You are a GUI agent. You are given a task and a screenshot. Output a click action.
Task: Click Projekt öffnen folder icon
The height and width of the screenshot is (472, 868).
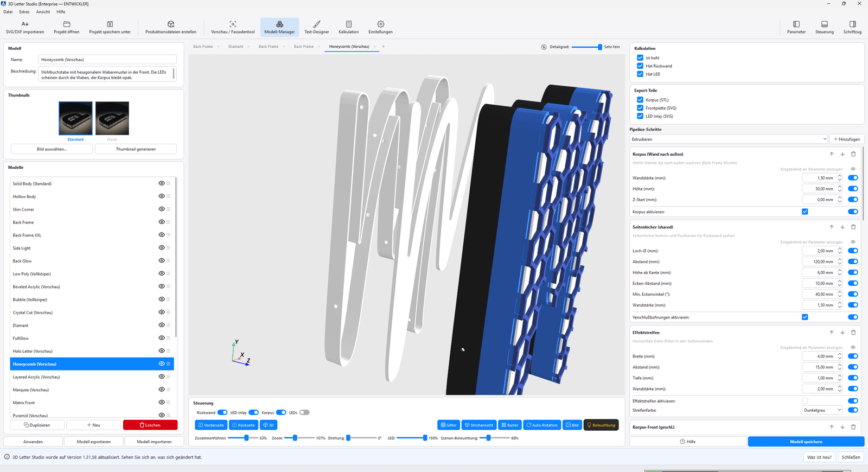[67, 24]
